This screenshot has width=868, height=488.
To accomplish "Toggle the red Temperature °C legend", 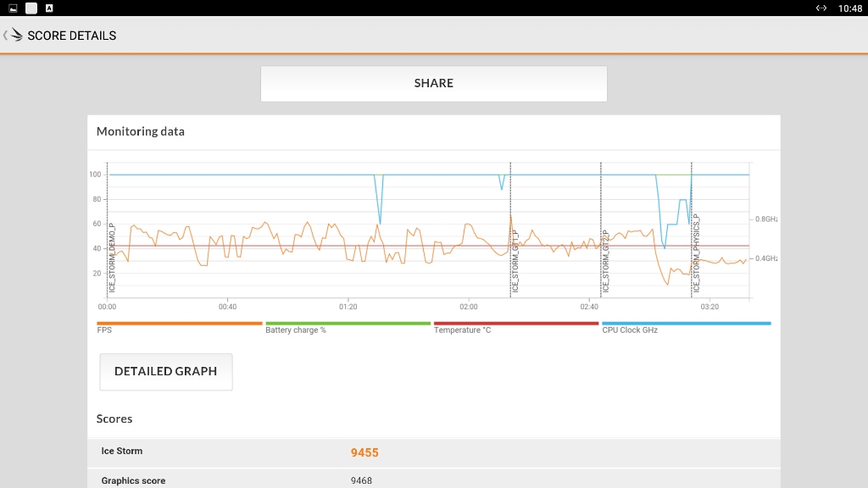I will [516, 327].
